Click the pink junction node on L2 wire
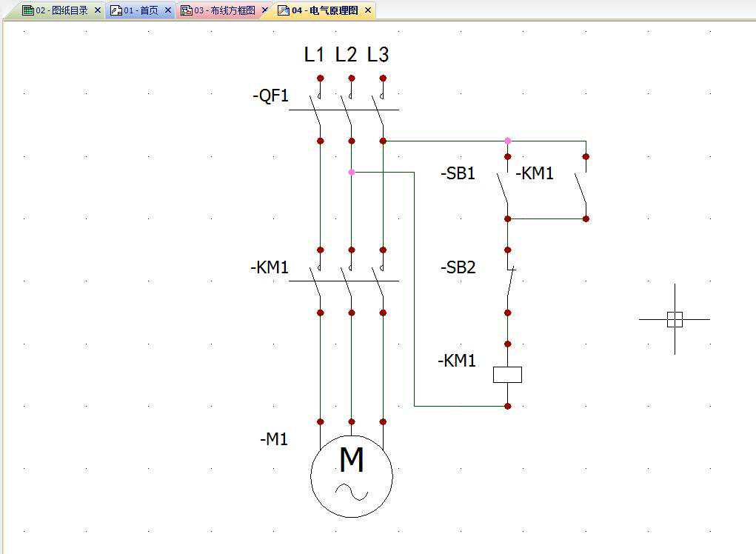 (352, 172)
